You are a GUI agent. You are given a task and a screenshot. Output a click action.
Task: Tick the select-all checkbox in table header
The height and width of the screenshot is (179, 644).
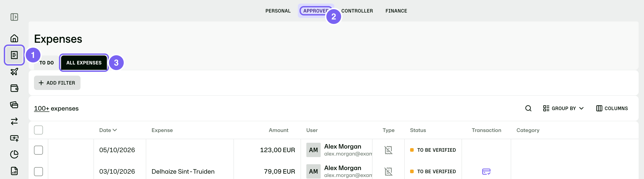(38, 130)
